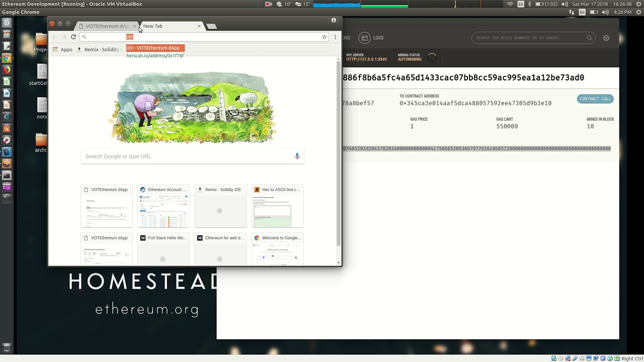
Task: Click the screen recorder icon in top bar
Action: click(x=269, y=4)
